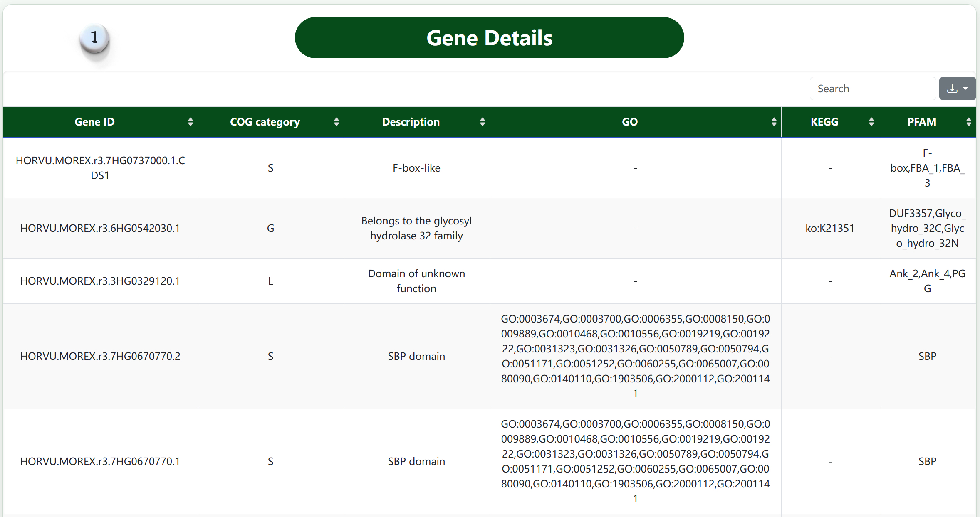The image size is (980, 517).
Task: Sort by GO column arrows
Action: click(774, 122)
